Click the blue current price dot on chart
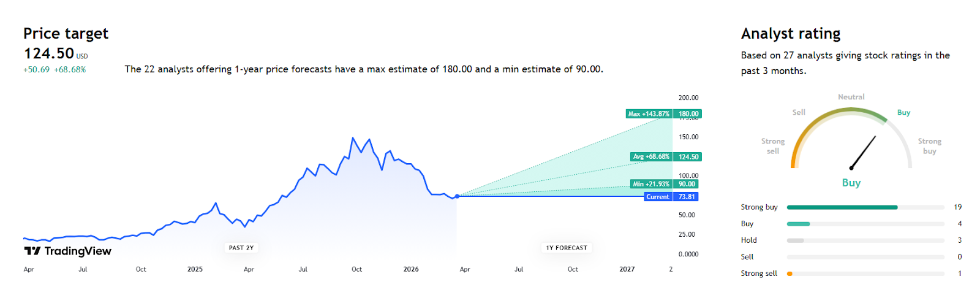The image size is (980, 287). [x=457, y=196]
